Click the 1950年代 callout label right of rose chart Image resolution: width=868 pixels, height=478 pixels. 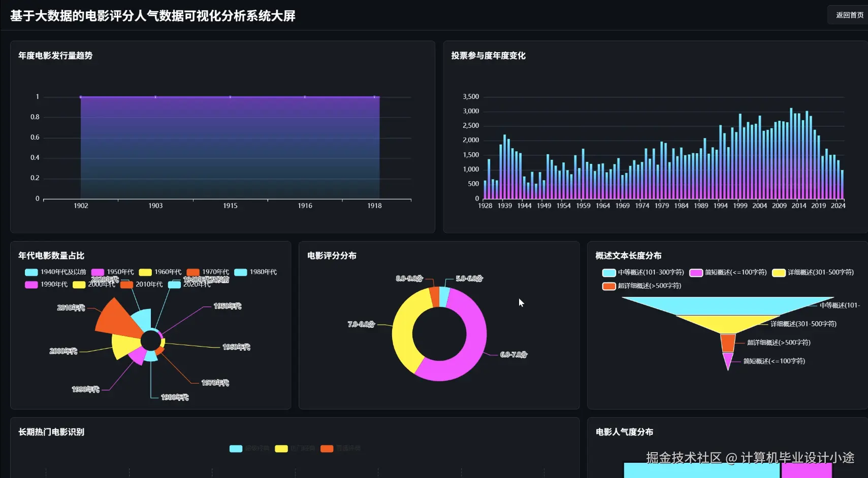[227, 306]
